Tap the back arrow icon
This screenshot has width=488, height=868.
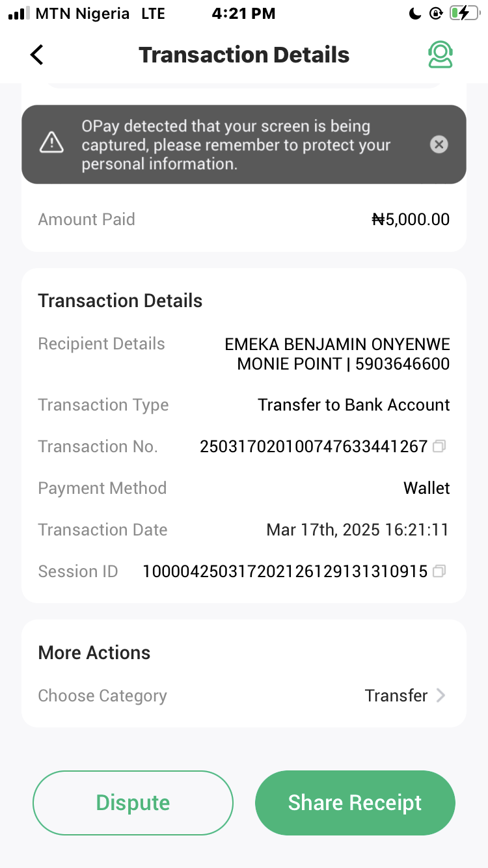pyautogui.click(x=37, y=55)
